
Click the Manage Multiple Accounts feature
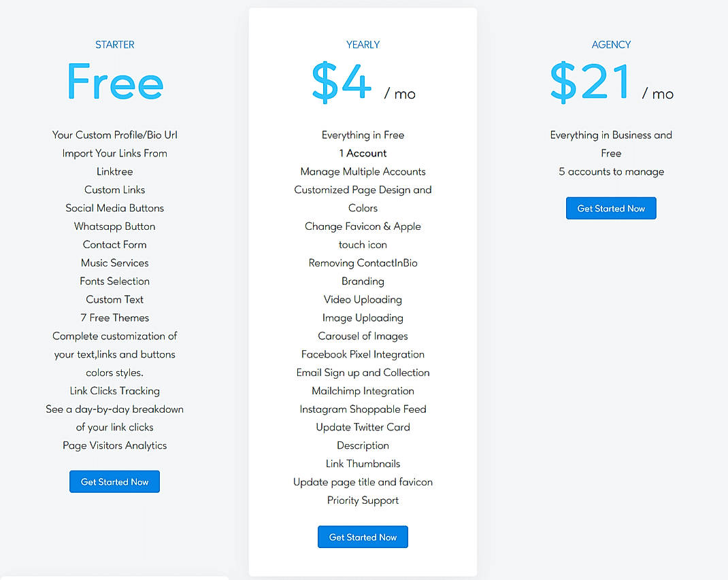[363, 171]
